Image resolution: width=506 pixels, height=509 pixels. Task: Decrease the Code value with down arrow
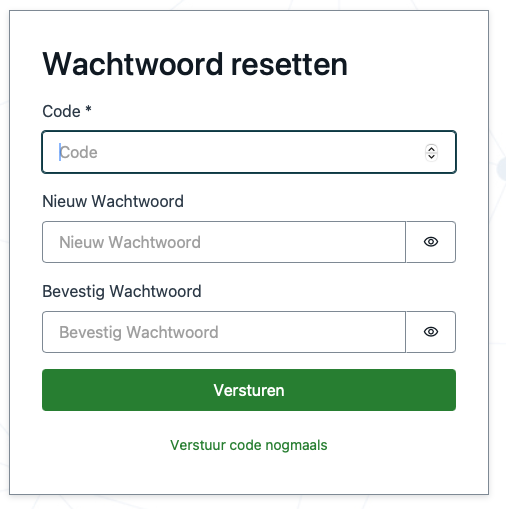[x=431, y=157]
